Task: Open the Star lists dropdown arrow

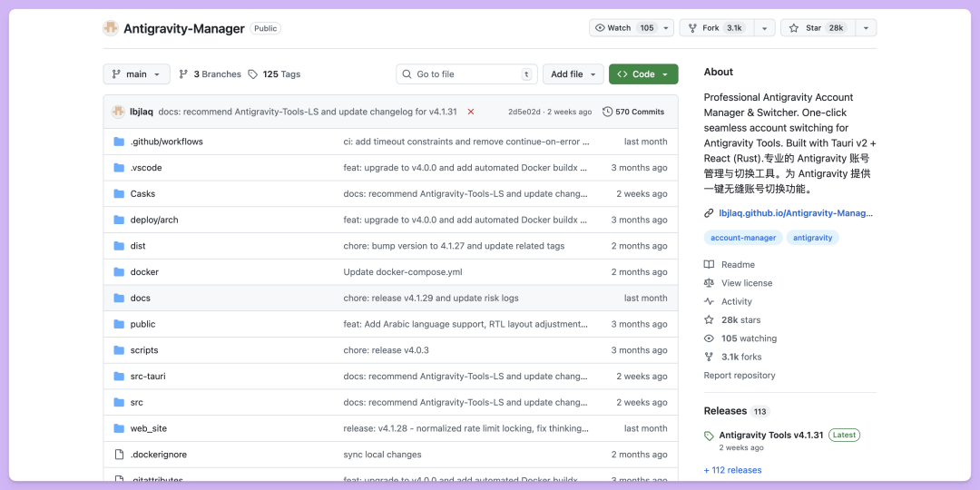Action: [867, 28]
